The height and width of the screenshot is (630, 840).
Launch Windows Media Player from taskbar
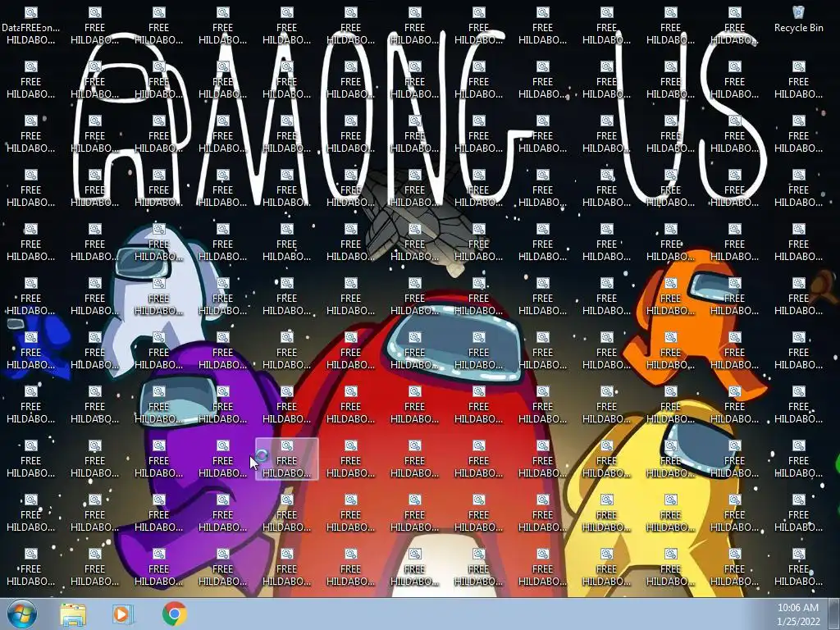(x=122, y=614)
